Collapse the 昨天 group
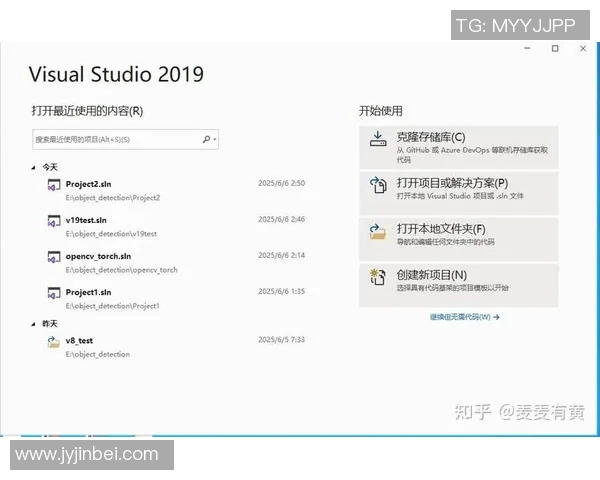The width and height of the screenshot is (600, 480). coord(33,324)
